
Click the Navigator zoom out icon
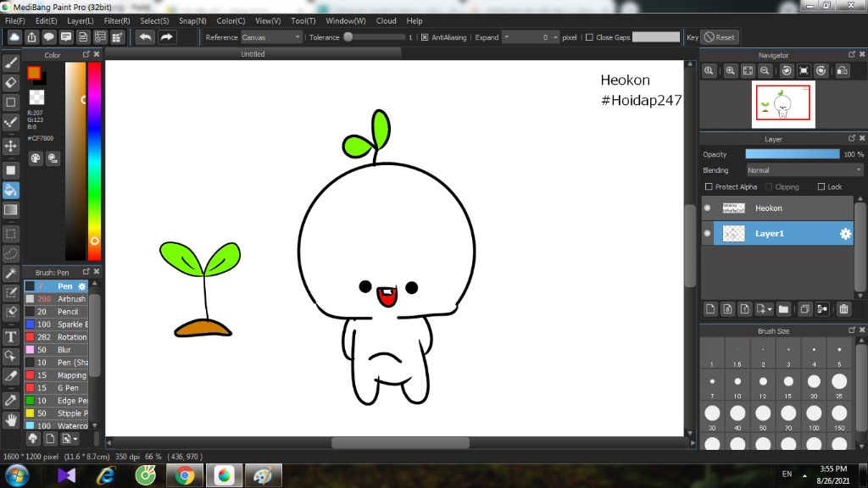[765, 71]
